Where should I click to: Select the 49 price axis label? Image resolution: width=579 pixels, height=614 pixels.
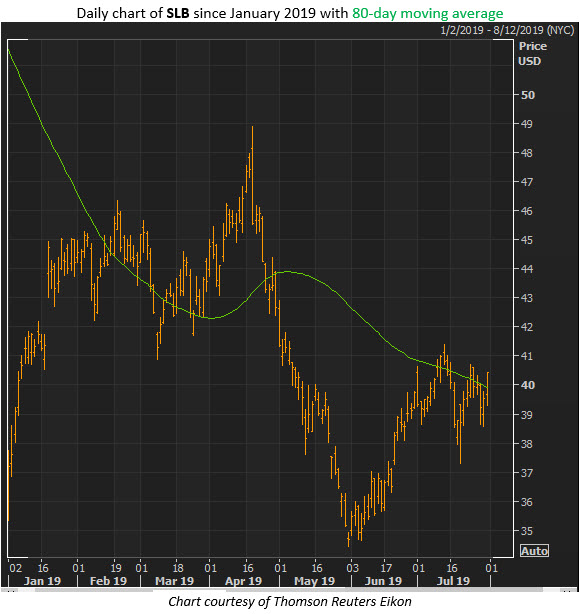tap(527, 124)
